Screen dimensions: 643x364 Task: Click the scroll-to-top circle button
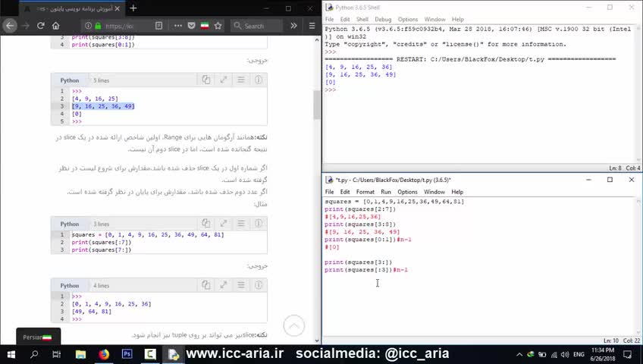(x=293, y=326)
